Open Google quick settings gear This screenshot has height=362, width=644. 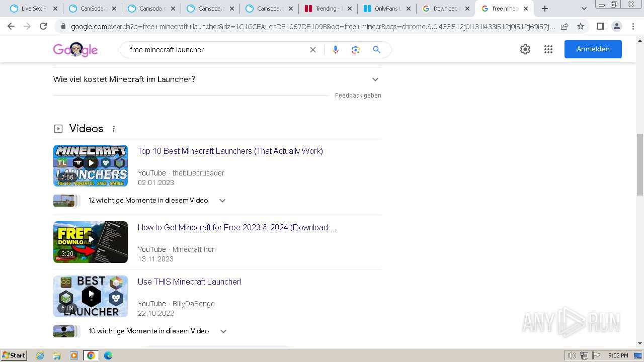point(525,49)
